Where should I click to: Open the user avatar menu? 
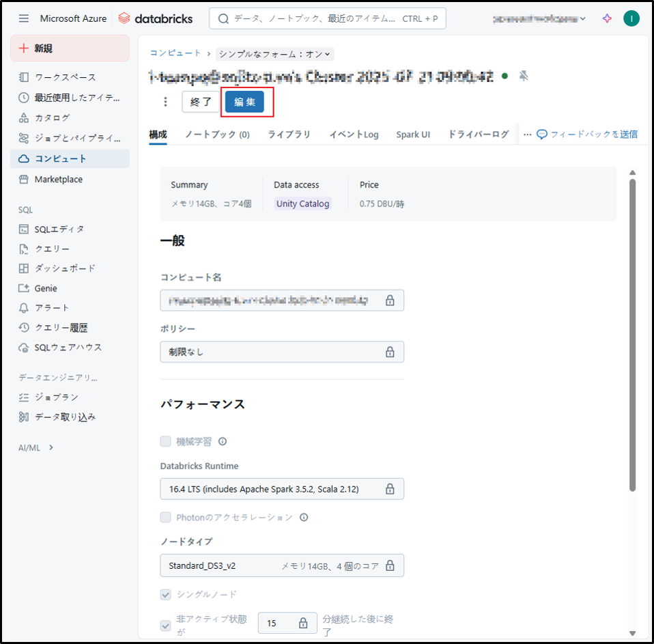click(631, 18)
